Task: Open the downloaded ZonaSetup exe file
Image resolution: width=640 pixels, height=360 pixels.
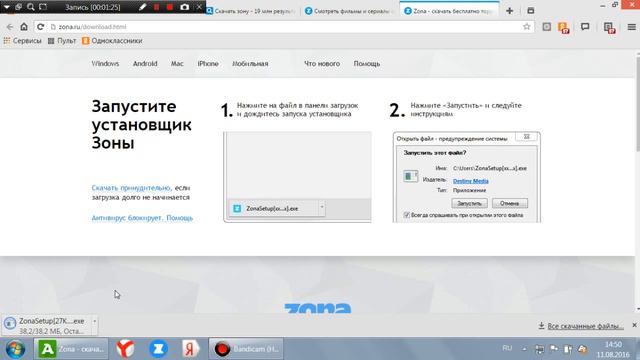Action: click(46, 325)
